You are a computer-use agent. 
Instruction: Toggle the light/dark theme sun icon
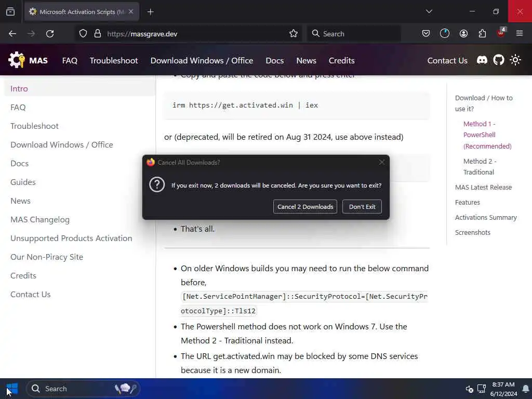515,60
